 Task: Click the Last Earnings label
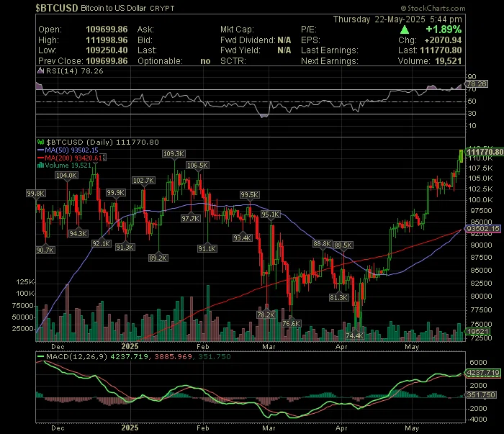[330, 50]
